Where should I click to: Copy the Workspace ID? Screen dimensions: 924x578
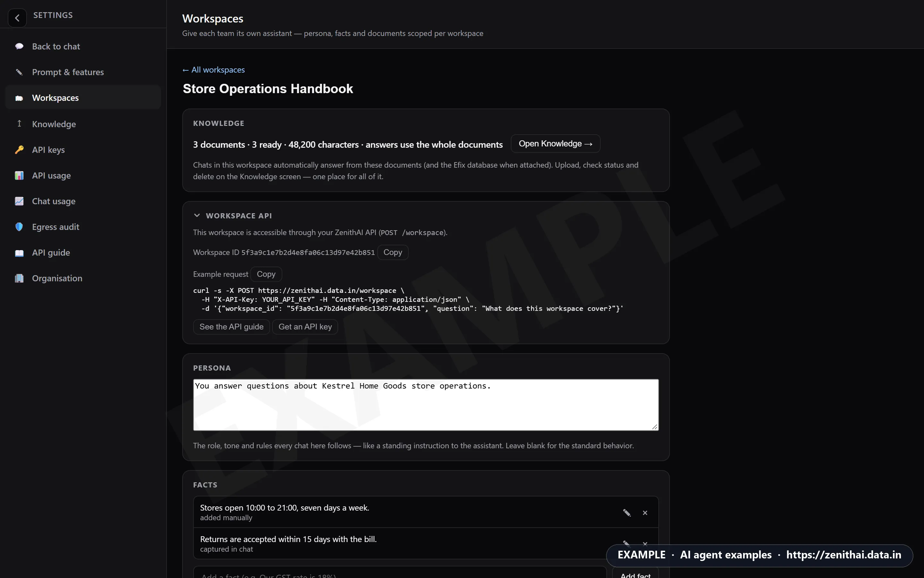pyautogui.click(x=392, y=252)
